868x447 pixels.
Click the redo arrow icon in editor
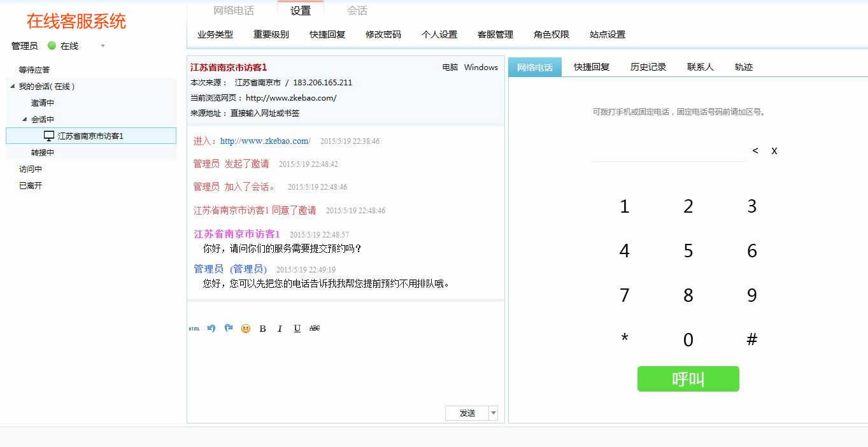click(228, 328)
